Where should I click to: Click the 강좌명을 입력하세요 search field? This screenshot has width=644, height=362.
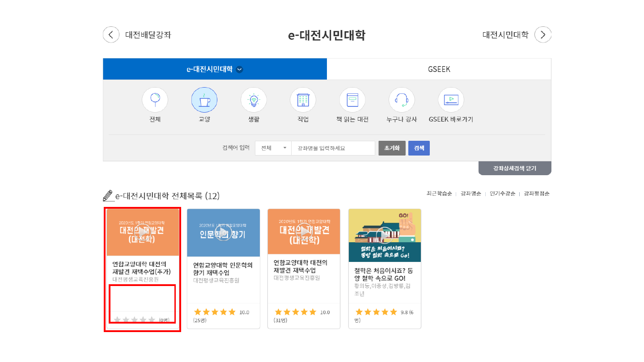pos(333,148)
